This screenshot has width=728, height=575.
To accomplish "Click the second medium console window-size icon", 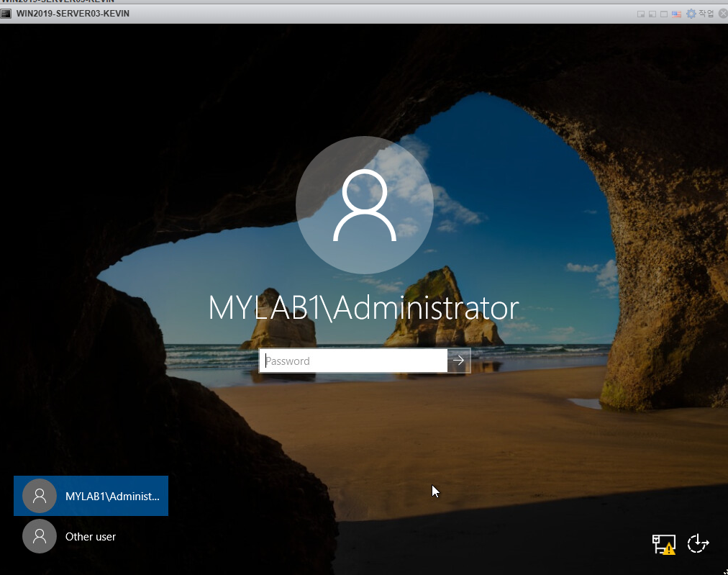I will [652, 14].
